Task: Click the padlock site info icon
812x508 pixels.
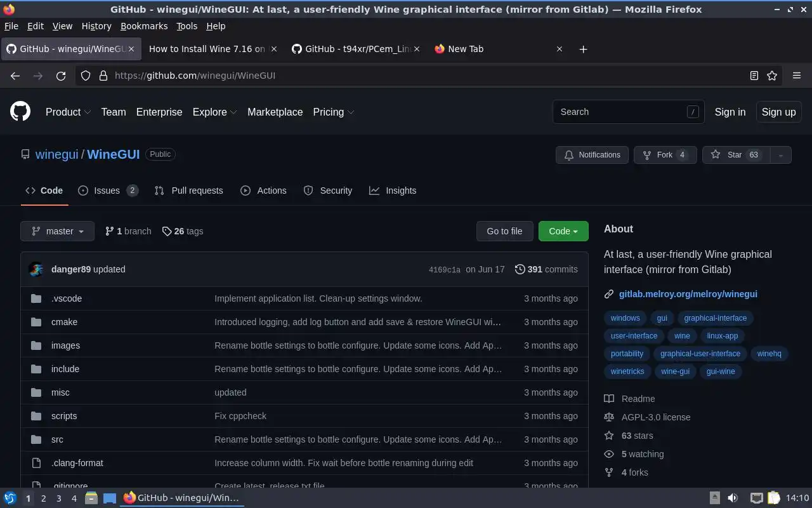Action: [x=103, y=76]
